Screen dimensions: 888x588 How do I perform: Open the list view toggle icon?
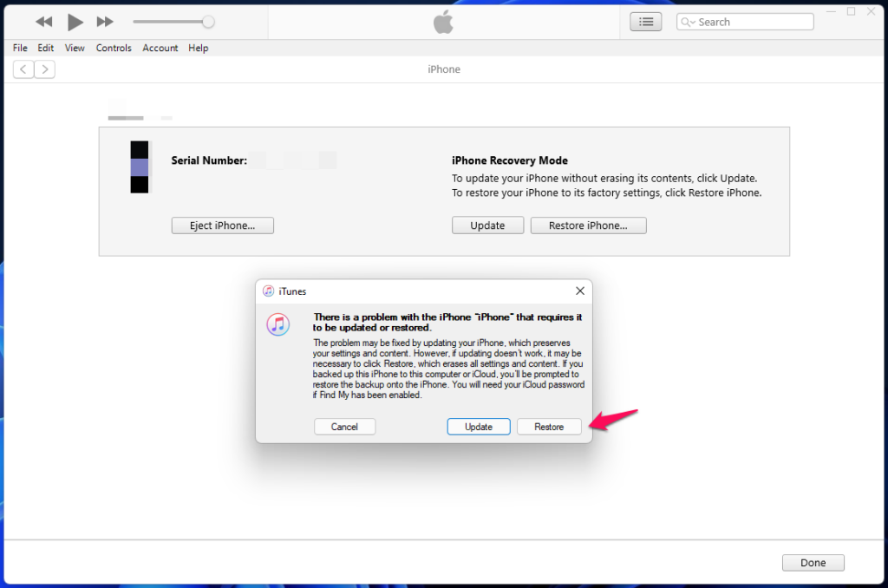pos(645,22)
